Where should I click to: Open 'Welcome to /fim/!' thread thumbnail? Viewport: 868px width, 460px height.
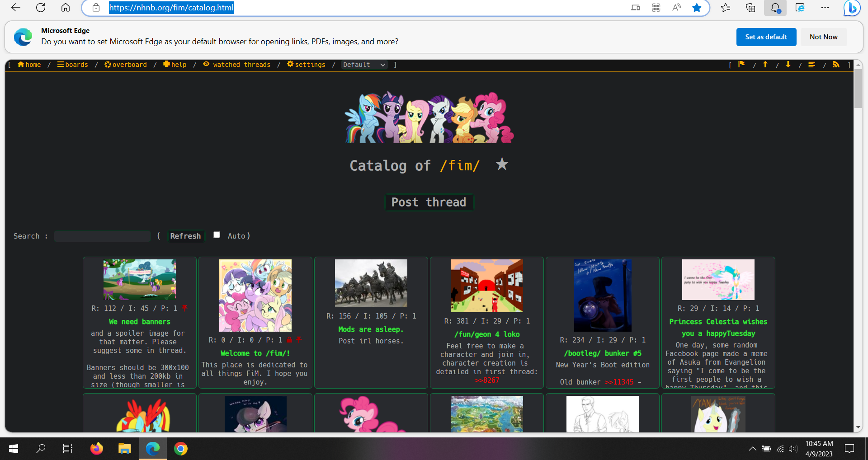(255, 296)
